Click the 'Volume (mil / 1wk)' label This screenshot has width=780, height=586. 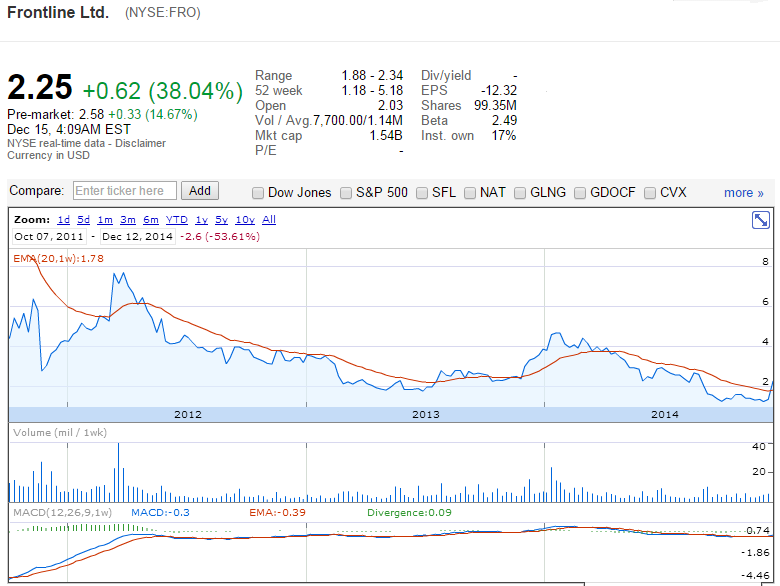pyautogui.click(x=60, y=433)
